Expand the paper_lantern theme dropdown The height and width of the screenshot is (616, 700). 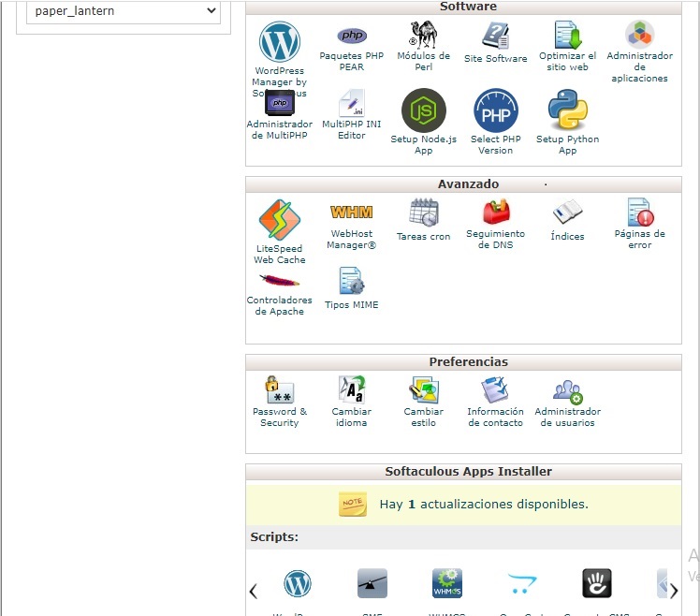[x=123, y=12]
